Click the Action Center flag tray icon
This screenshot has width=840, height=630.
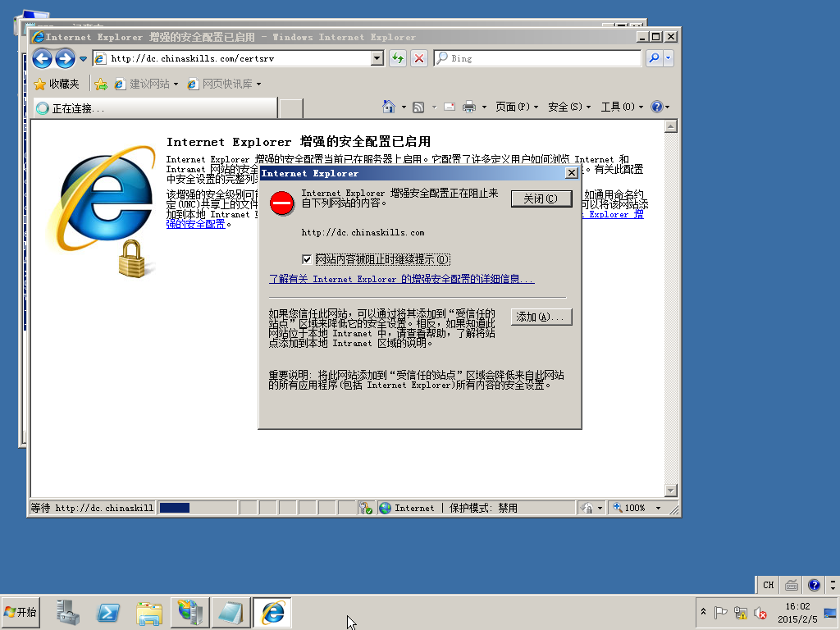(720, 612)
